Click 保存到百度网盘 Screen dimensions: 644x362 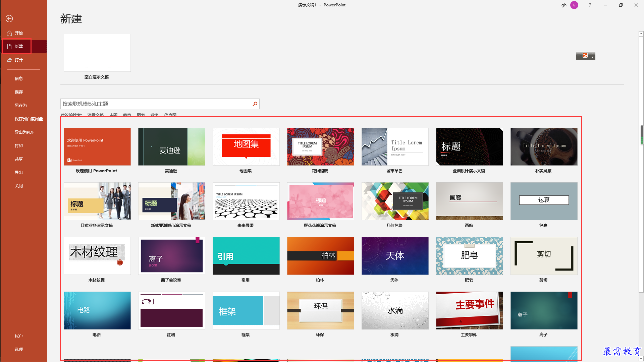(23, 119)
